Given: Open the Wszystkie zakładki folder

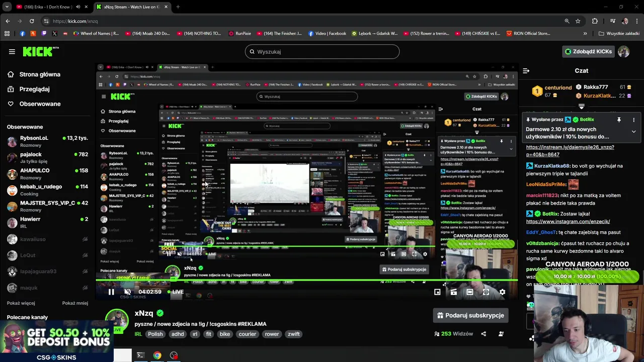Looking at the screenshot, I should click(619, 34).
